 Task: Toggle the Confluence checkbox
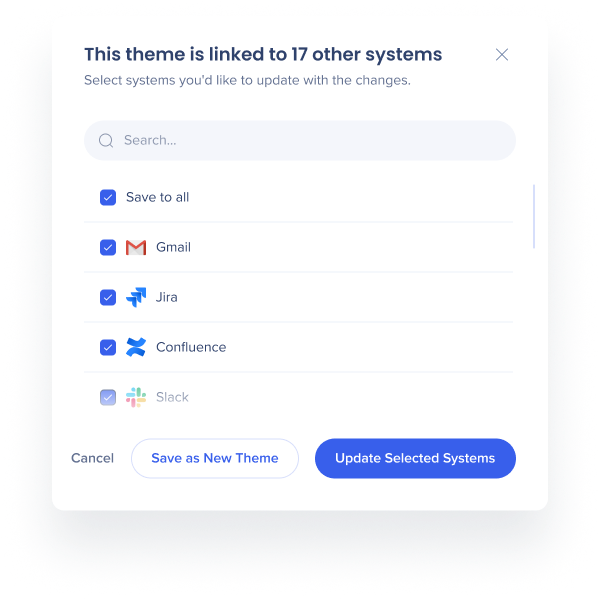point(108,348)
